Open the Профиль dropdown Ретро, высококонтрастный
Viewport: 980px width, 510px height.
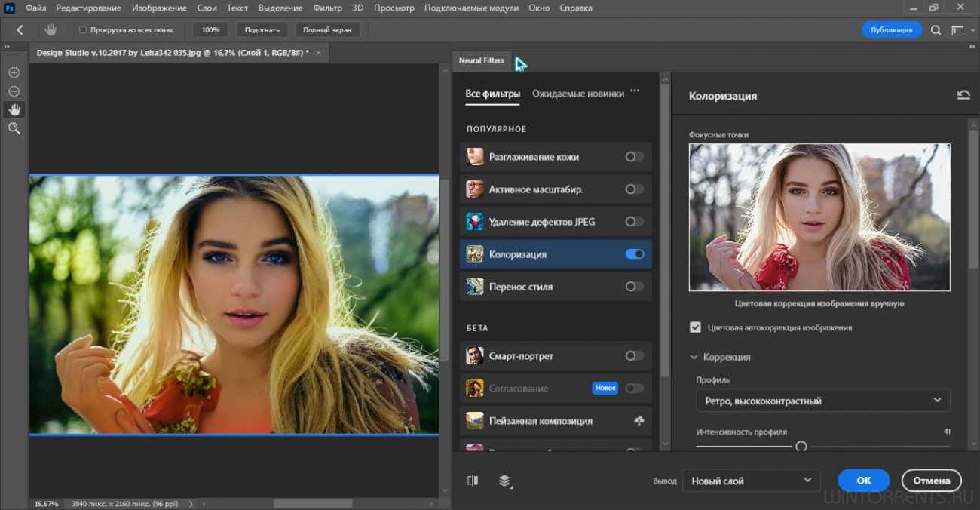(822, 401)
